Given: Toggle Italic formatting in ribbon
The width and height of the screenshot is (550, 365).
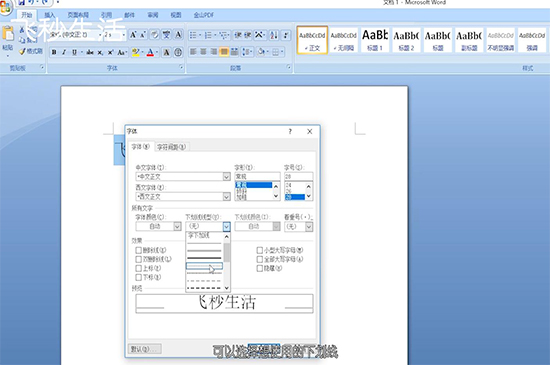Looking at the screenshot, I should (64, 52).
